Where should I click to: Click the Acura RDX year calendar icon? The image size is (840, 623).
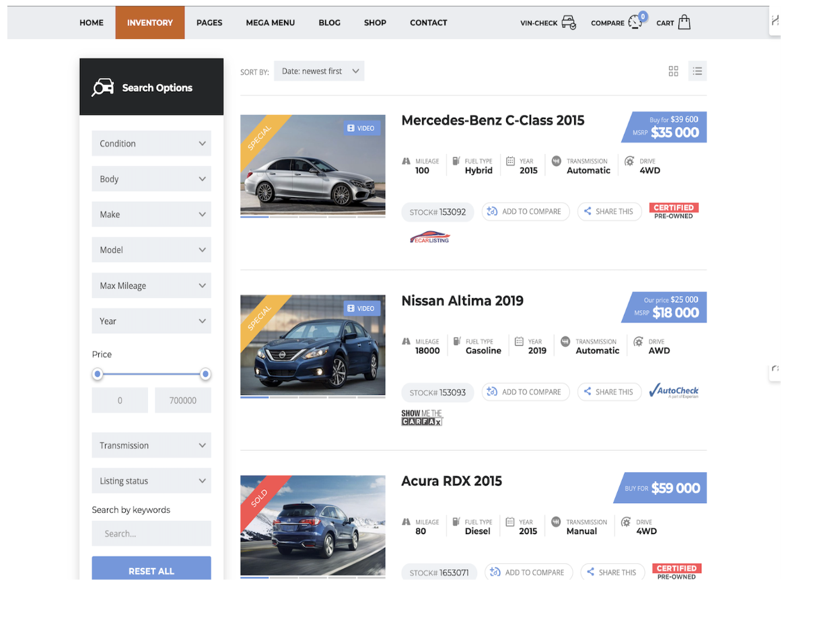click(x=510, y=521)
